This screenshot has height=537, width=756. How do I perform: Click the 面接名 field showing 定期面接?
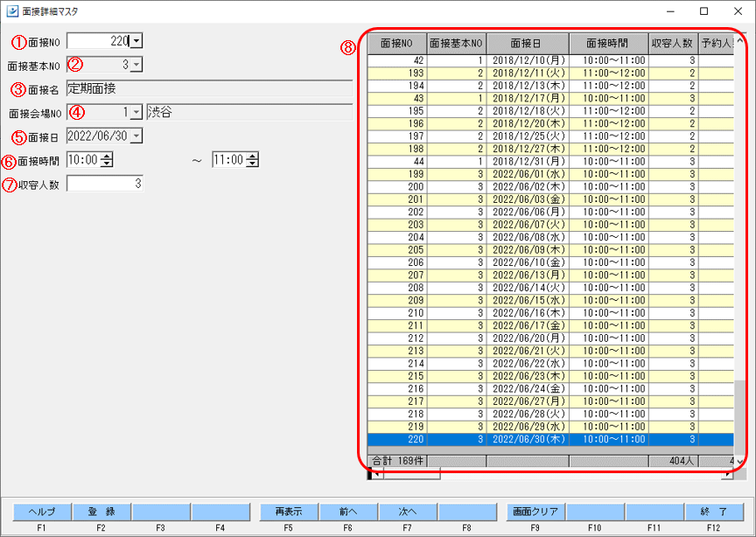click(x=210, y=88)
